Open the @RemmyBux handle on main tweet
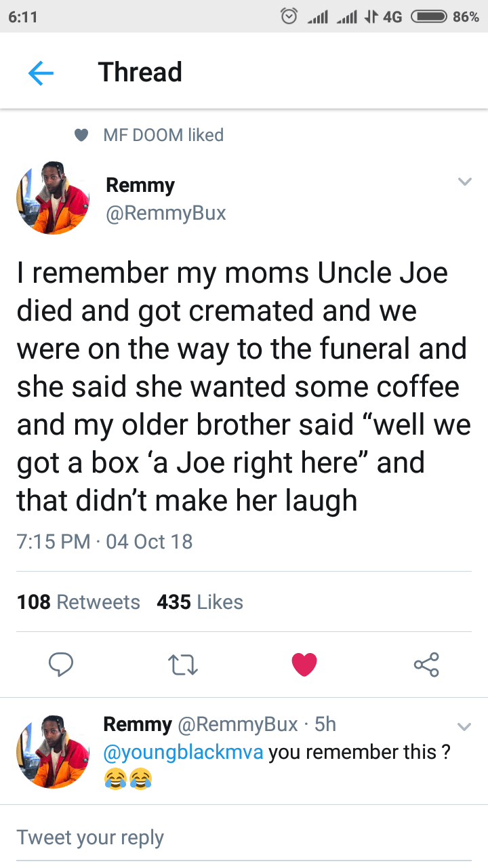Screen dimensions: 488x868 click(165, 214)
